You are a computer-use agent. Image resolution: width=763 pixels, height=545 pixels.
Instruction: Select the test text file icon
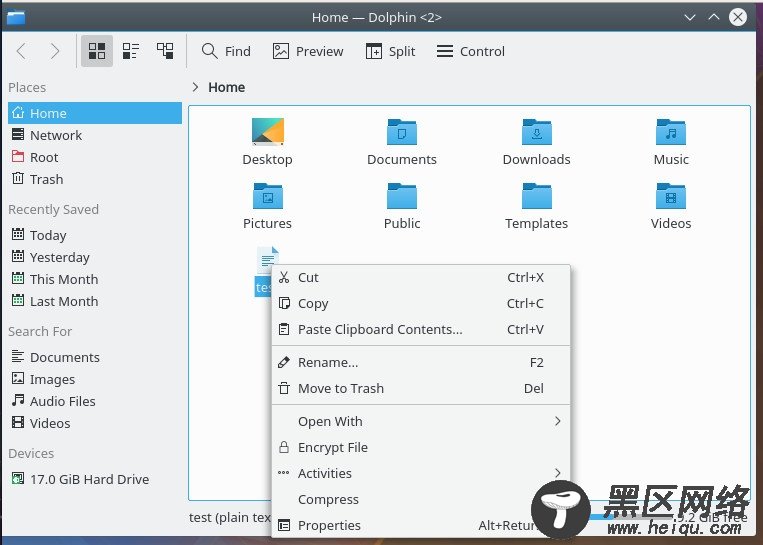click(x=268, y=259)
